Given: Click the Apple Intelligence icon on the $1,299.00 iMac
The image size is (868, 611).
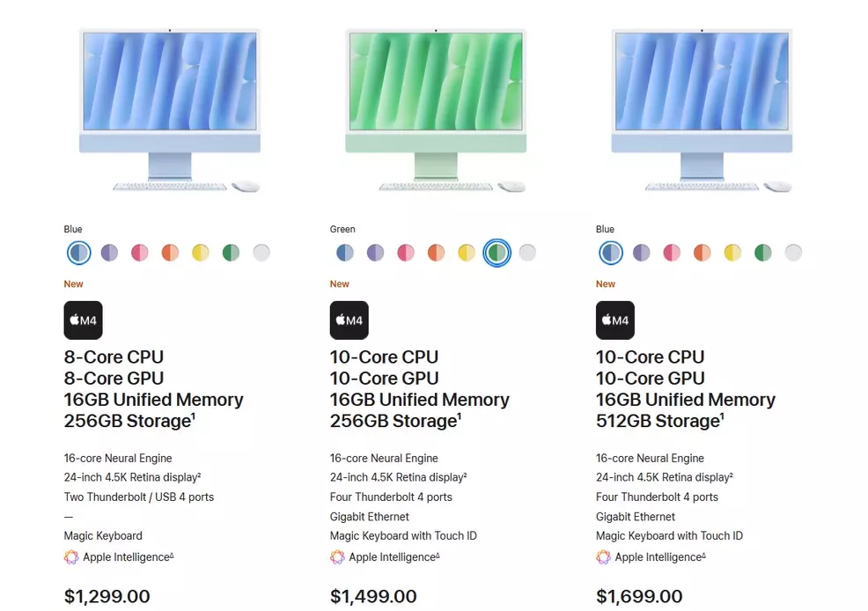Looking at the screenshot, I should click(x=71, y=557).
